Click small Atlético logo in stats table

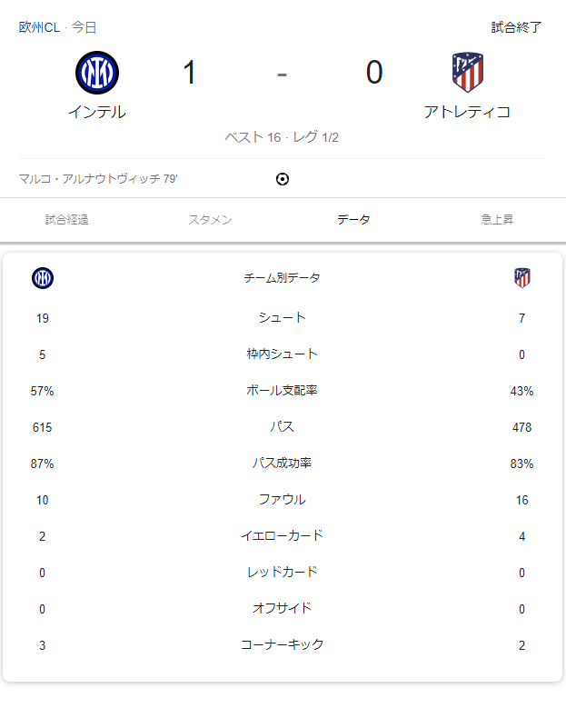click(521, 278)
